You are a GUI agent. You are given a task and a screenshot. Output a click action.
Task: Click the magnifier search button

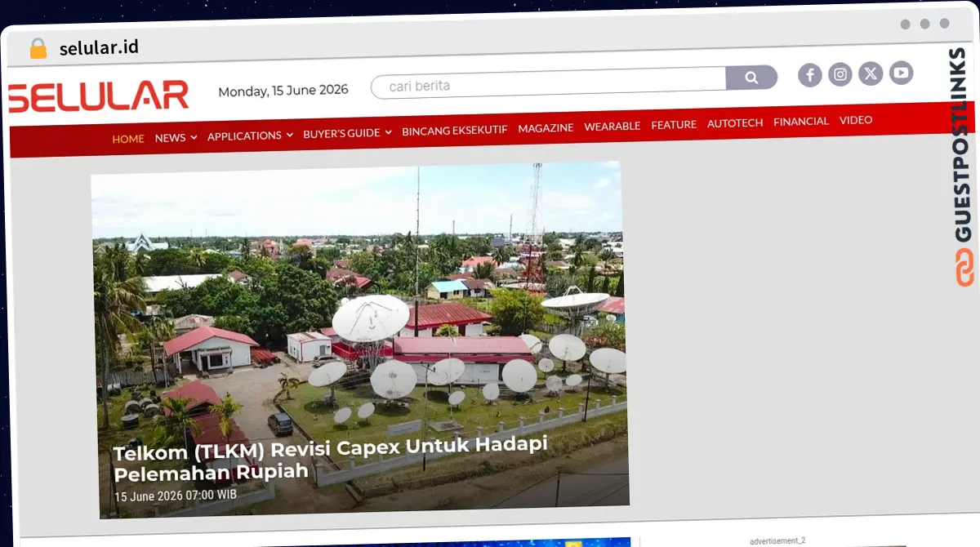click(x=751, y=78)
